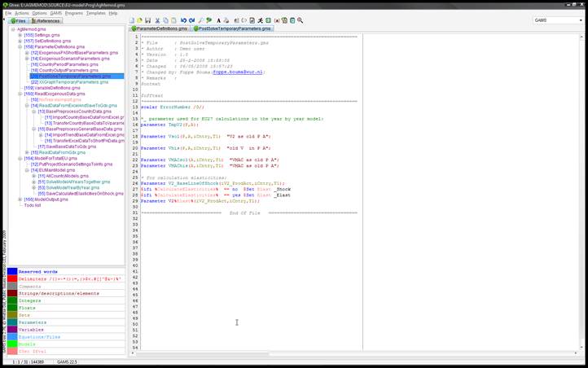Click the red Delimiters color swatch
This screenshot has height=368, width=588.
point(11,278)
